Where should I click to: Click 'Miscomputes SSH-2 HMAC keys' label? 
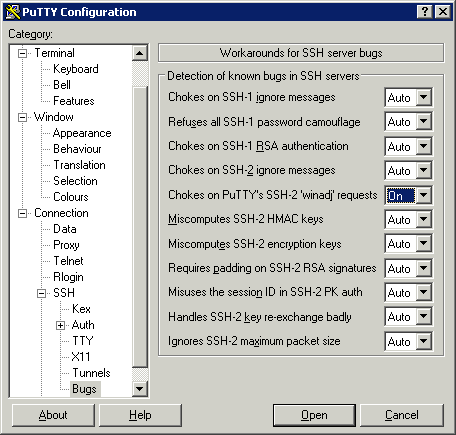246,219
